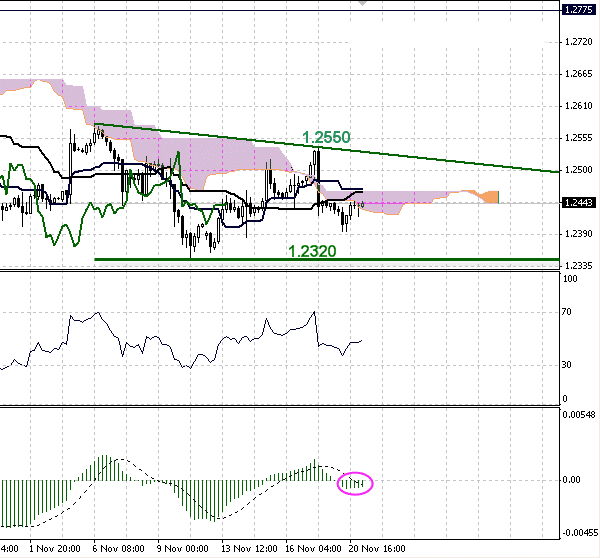Screen dimensions: 600x558
Task: Click the 1.2550 resistance level label
Action: click(326, 137)
